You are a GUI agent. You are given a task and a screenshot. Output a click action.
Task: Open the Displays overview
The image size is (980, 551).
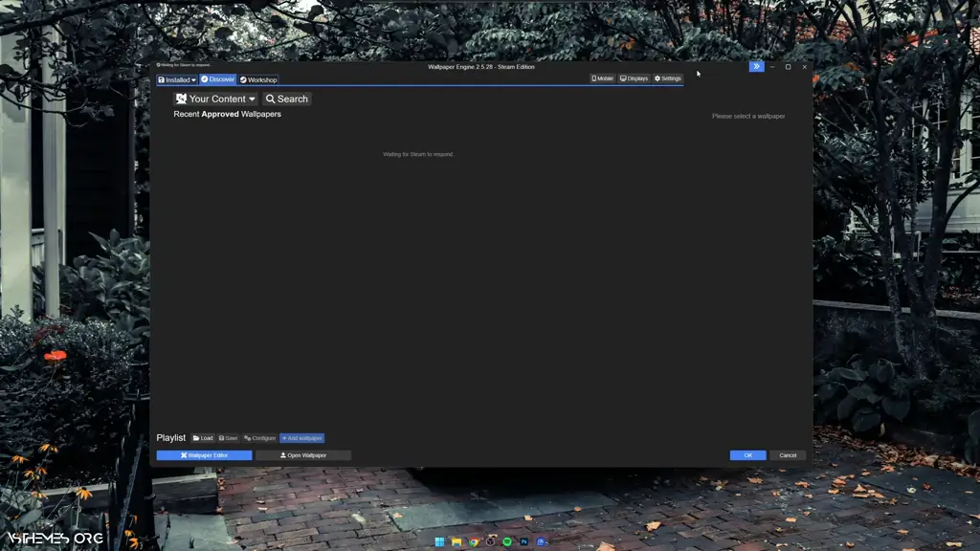634,78
